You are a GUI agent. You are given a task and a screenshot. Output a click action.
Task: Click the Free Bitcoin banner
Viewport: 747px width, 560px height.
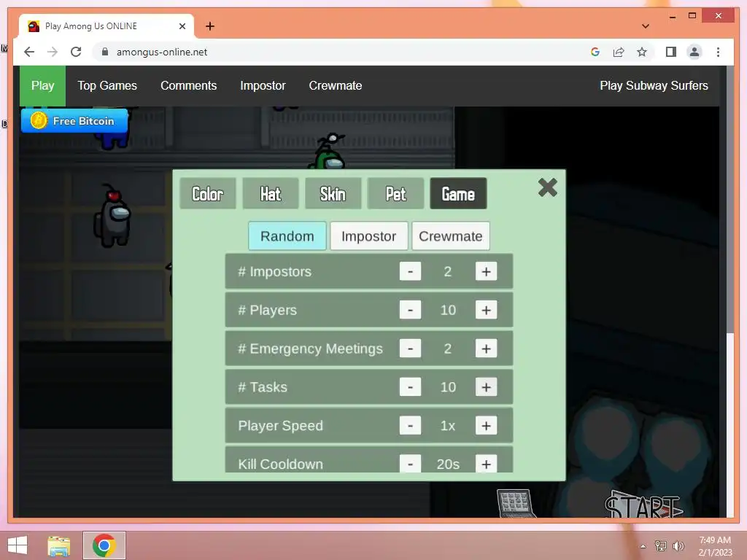click(x=74, y=121)
